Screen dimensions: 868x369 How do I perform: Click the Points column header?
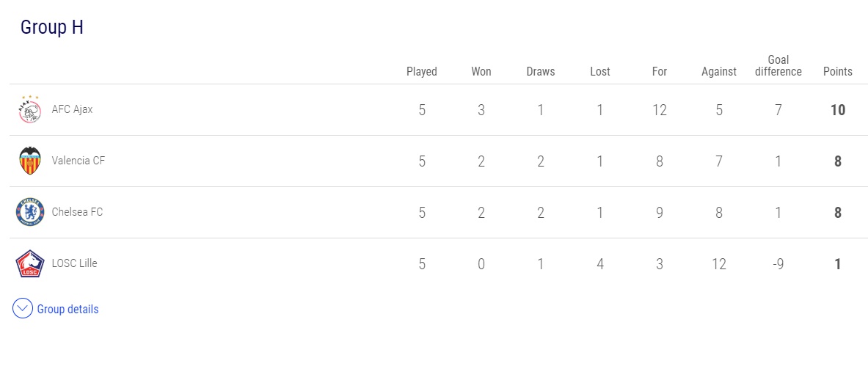coord(838,71)
